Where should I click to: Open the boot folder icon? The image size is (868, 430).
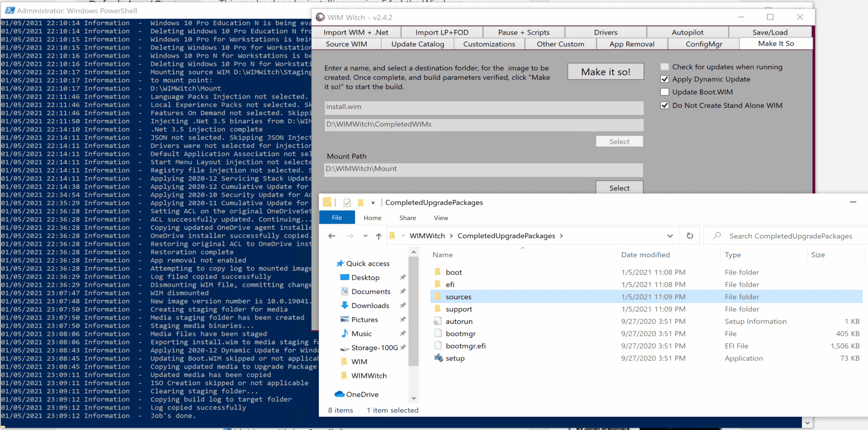coord(438,272)
